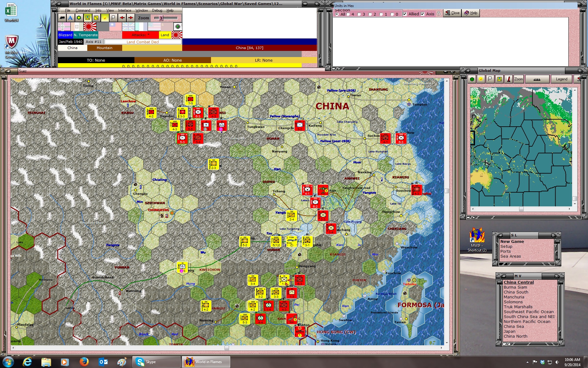Click the train icon in main toolbar
588x368 pixels.
[62, 18]
